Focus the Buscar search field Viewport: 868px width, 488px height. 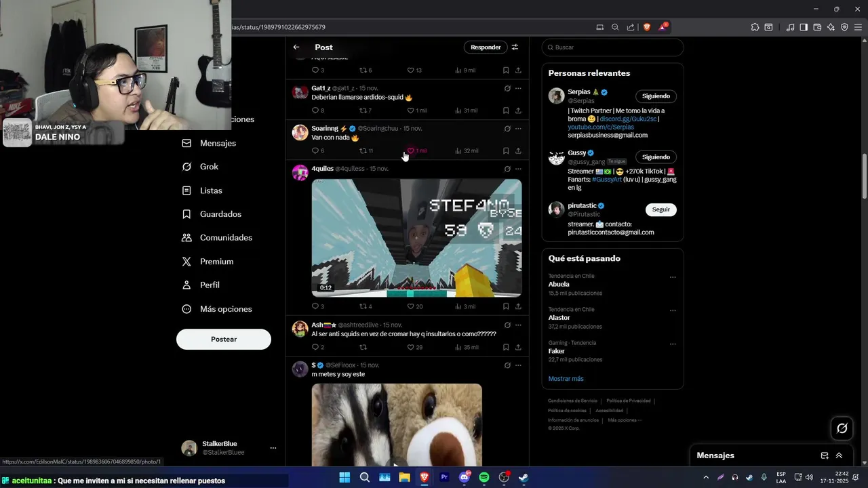(612, 47)
